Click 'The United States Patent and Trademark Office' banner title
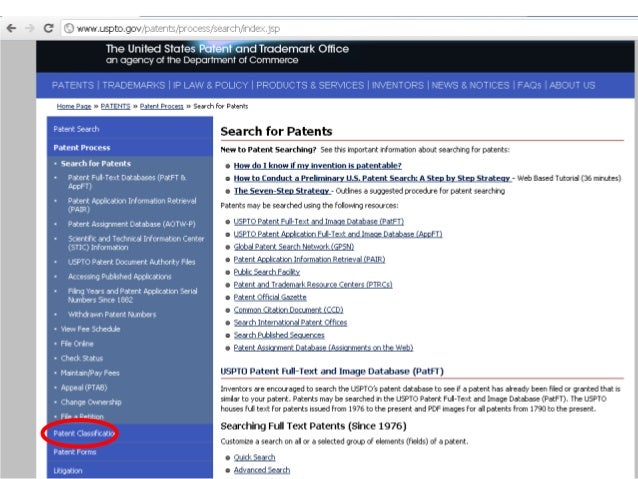Viewport: 638px width, 479px height. click(x=227, y=49)
